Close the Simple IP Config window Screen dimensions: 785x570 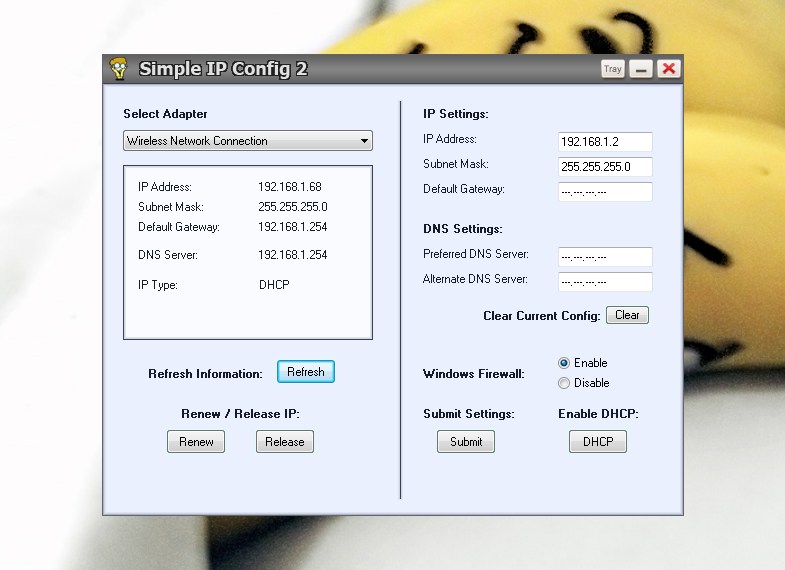pyautogui.click(x=668, y=69)
